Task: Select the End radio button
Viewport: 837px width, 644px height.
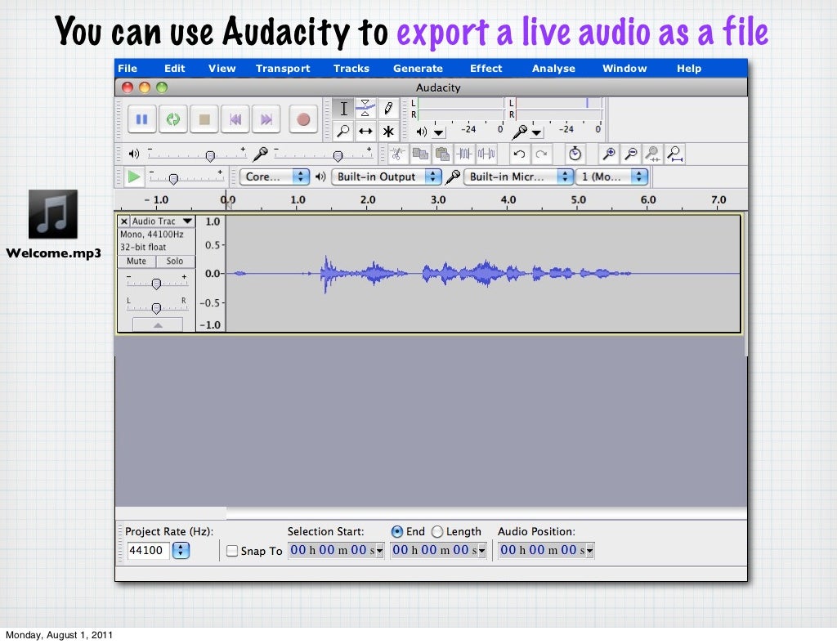Action: pos(396,531)
